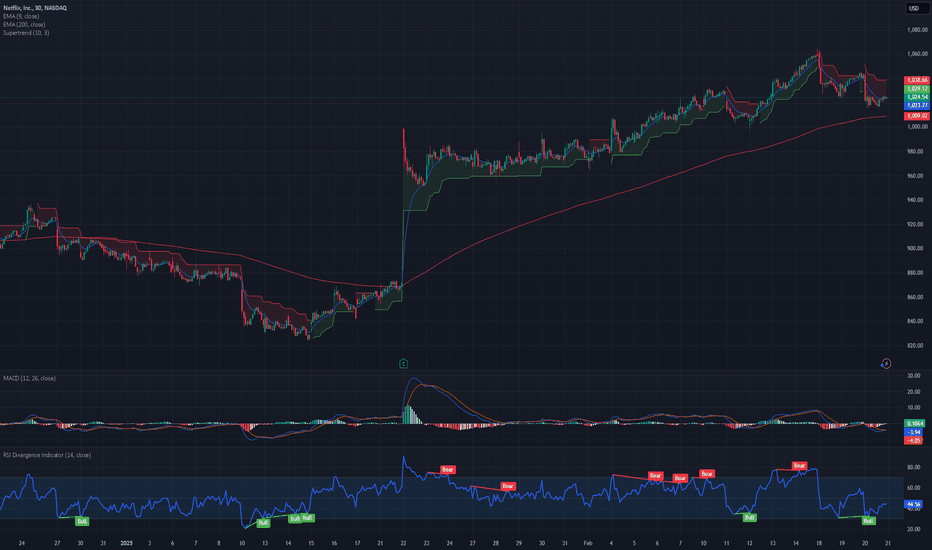Click the Bear label near Feb 7
Image resolution: width=932 pixels, height=550 pixels.
[x=680, y=478]
